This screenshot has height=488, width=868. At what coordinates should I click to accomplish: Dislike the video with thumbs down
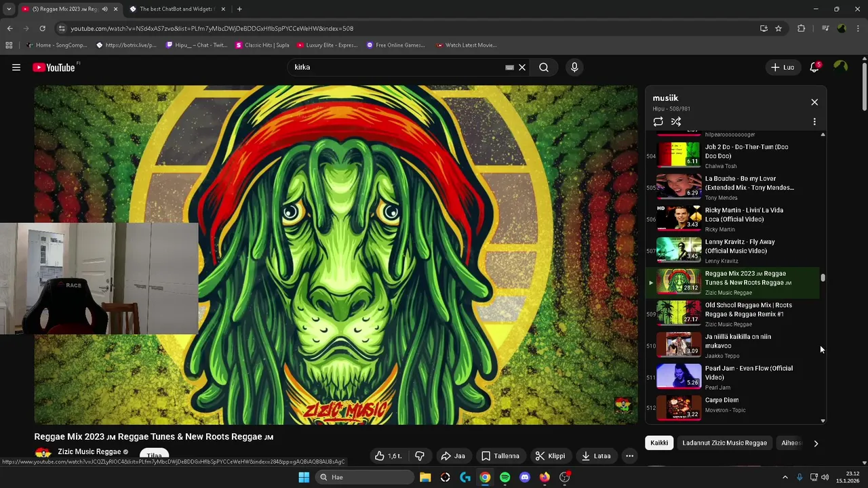click(420, 456)
